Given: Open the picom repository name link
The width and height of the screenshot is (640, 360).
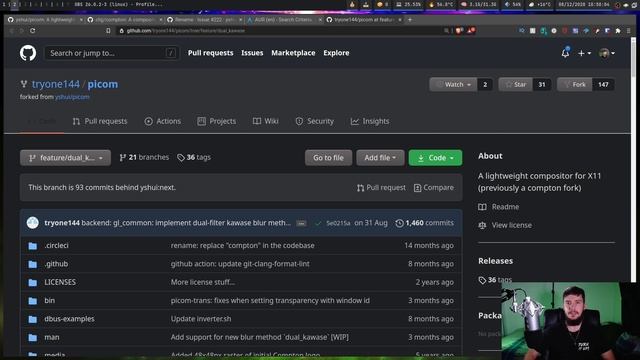Looking at the screenshot, I should pos(102,84).
